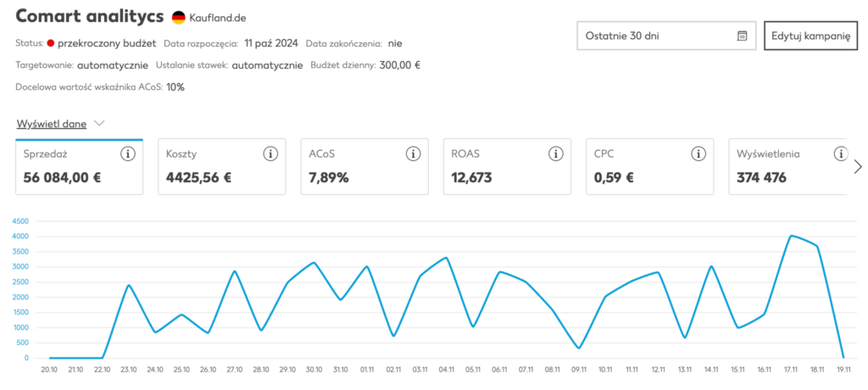Click the calendar icon in date field
Screen dimensions: 868x390
point(743,36)
